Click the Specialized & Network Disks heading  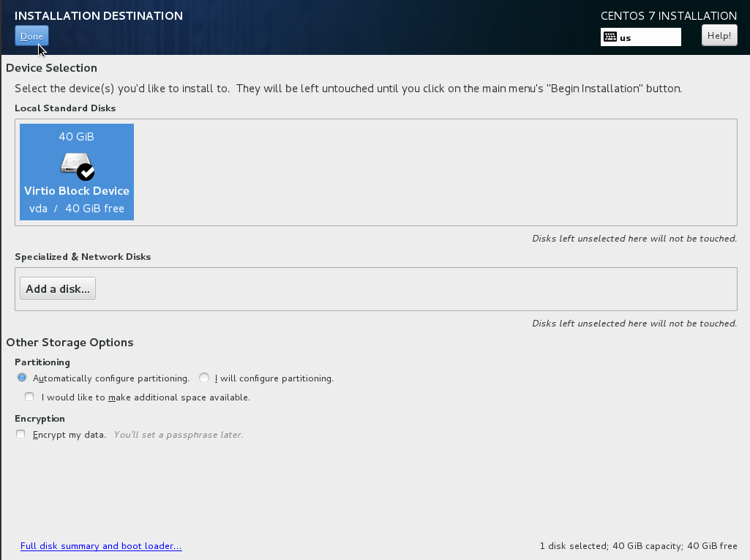pyautogui.click(x=83, y=256)
